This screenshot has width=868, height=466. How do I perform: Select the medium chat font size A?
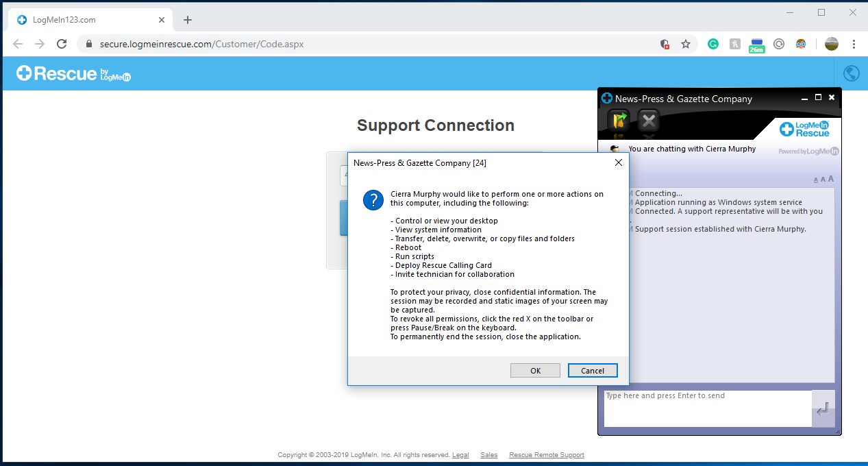[823, 180]
